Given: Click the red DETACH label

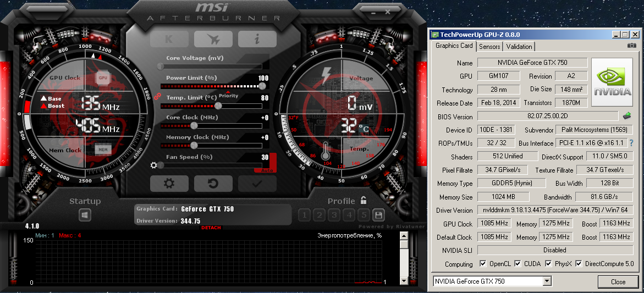Looking at the screenshot, I should (211, 228).
